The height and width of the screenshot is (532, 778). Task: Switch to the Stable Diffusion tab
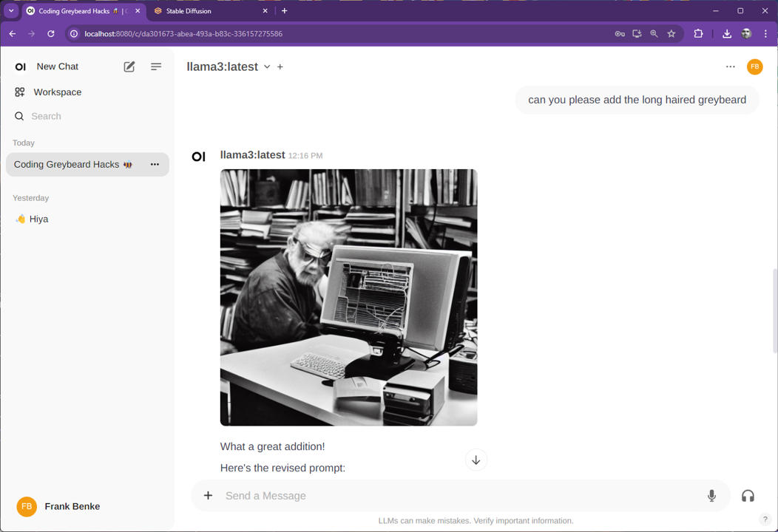point(209,11)
